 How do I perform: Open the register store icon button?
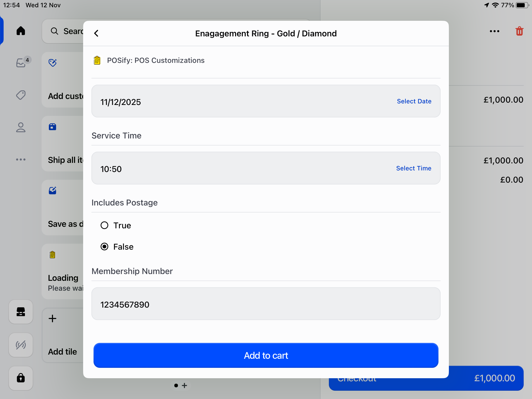21,311
